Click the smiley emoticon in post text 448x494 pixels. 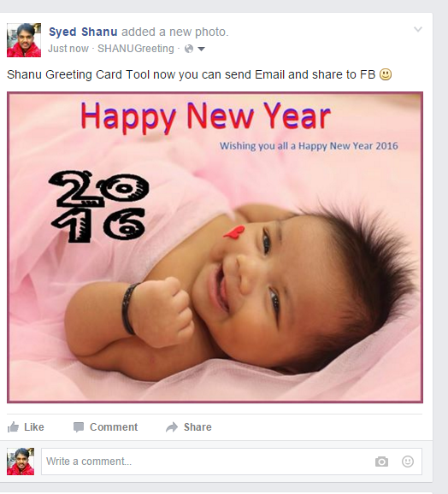click(386, 74)
